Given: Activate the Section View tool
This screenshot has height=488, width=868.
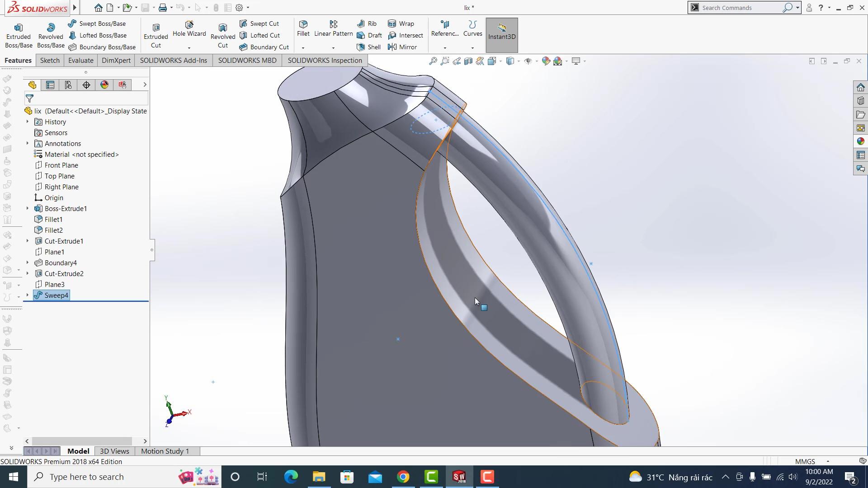Looking at the screenshot, I should (469, 61).
